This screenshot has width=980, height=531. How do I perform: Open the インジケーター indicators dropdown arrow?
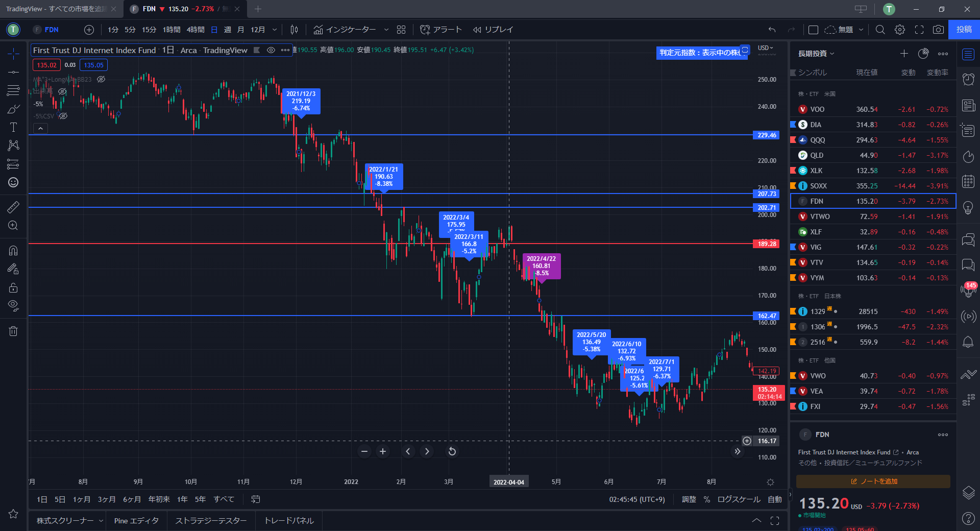click(386, 30)
